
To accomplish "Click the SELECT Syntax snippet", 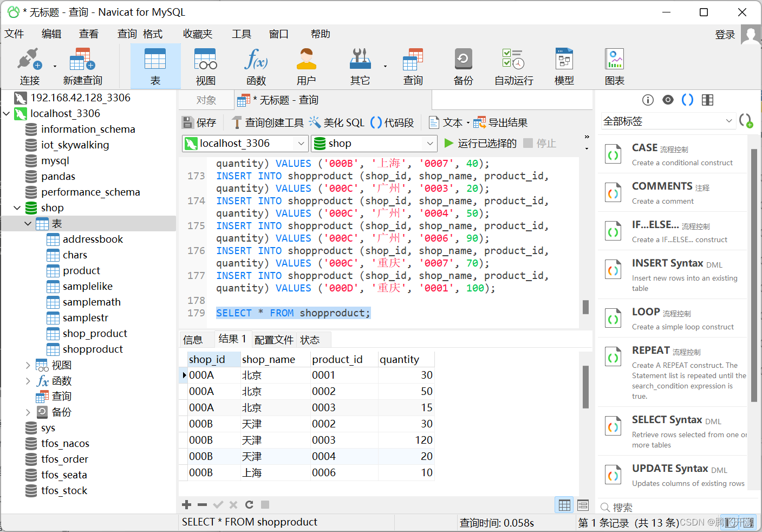I will click(x=672, y=431).
